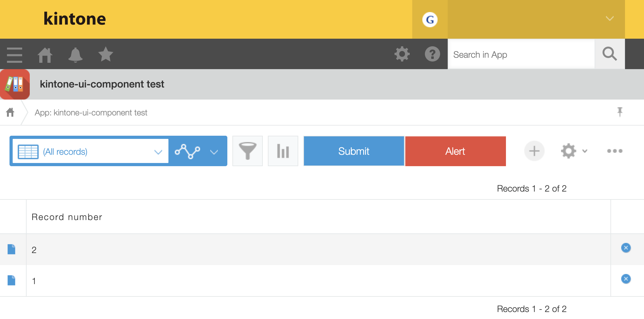Expand the chevron beside the graph button
Image resolution: width=644 pixels, height=319 pixels.
point(214,152)
